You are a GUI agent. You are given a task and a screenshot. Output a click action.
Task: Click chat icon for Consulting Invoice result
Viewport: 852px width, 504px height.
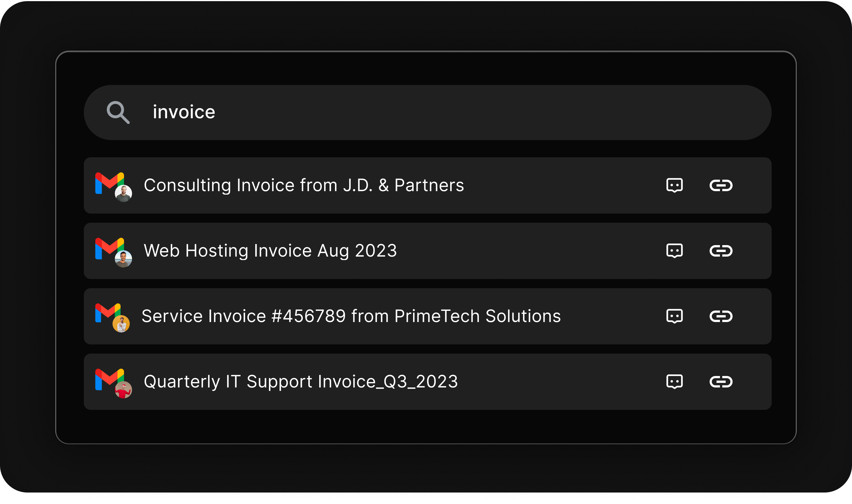pyautogui.click(x=674, y=185)
